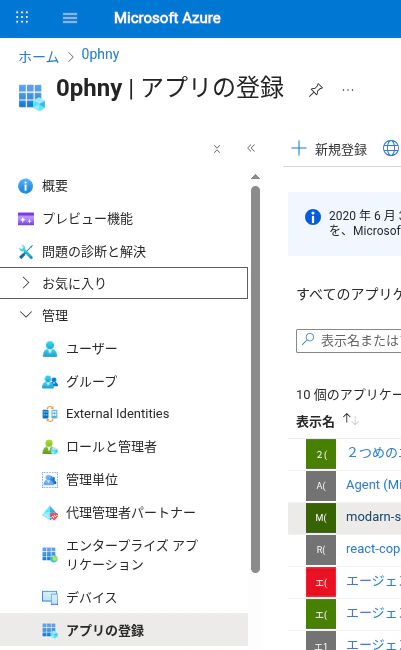
Task: Sort by 表示名 column arrows
Action: click(351, 420)
